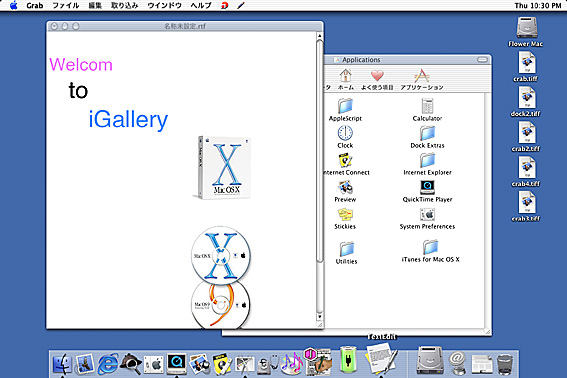Viewport: 567px width, 378px height.
Task: Click Mac OS 9 CD image in document
Action: (x=221, y=306)
